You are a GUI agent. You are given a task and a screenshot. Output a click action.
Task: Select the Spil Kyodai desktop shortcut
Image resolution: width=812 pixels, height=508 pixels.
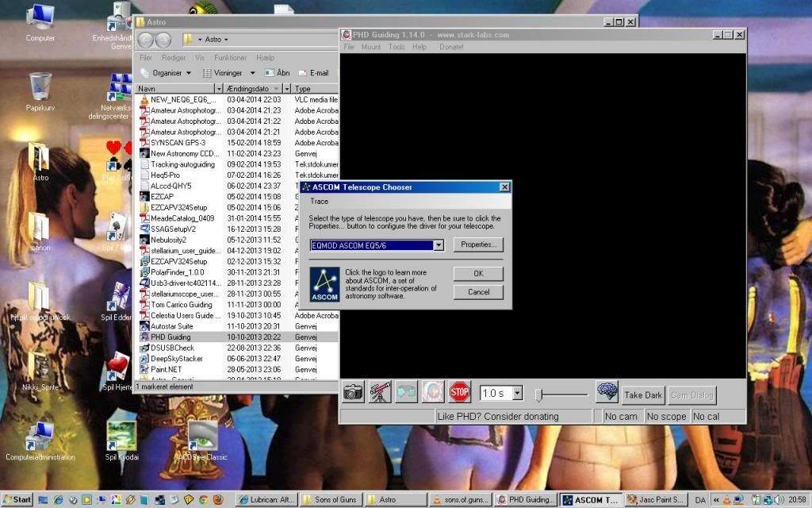click(121, 441)
